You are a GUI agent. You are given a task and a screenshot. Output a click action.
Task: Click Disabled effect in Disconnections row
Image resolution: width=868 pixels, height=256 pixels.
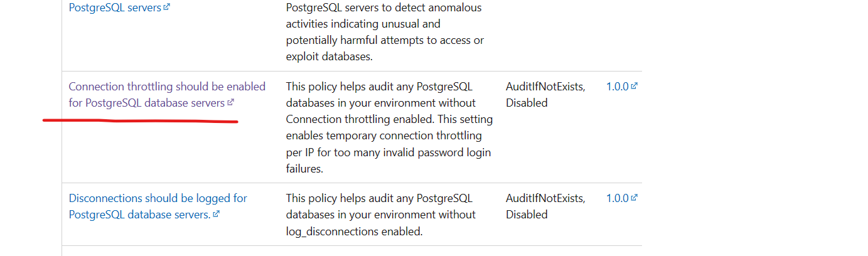[x=527, y=215]
